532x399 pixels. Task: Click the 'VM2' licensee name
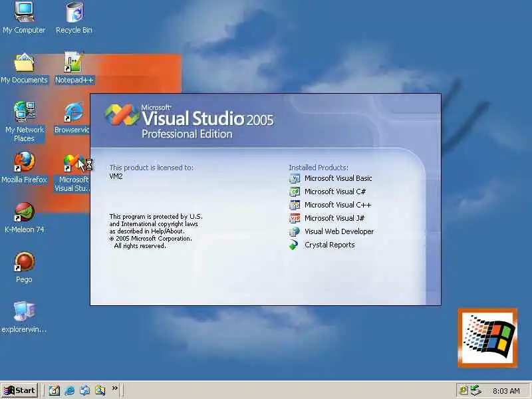click(x=116, y=176)
